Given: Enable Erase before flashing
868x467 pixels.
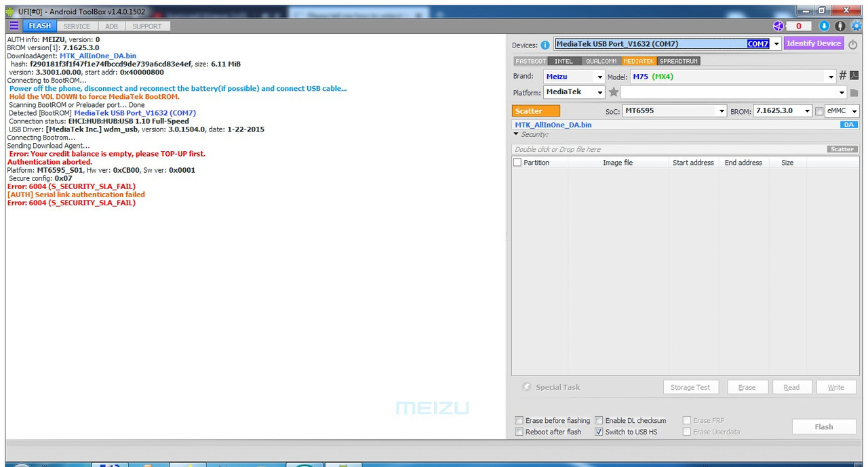Looking at the screenshot, I should 519,420.
